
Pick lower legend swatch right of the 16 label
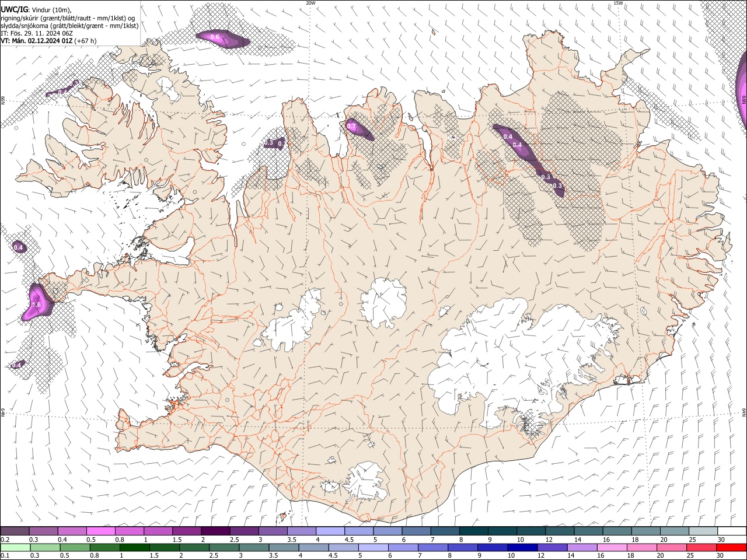(611, 548)
